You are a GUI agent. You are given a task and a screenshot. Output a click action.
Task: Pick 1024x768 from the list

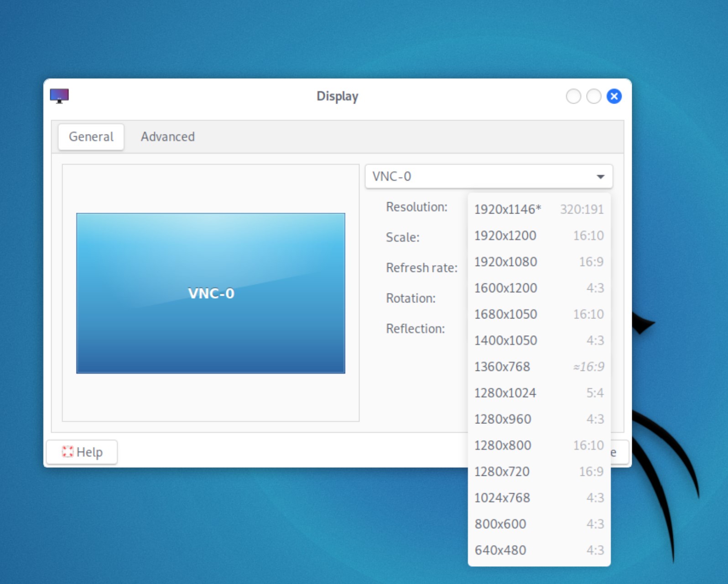[x=539, y=498]
